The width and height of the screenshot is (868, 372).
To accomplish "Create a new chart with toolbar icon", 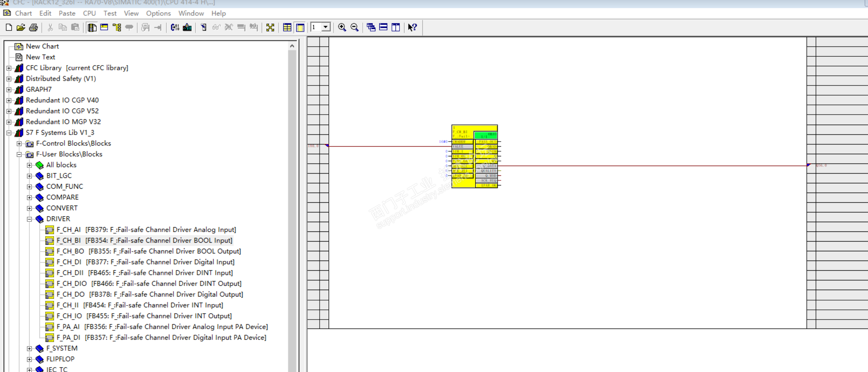I will [9, 27].
